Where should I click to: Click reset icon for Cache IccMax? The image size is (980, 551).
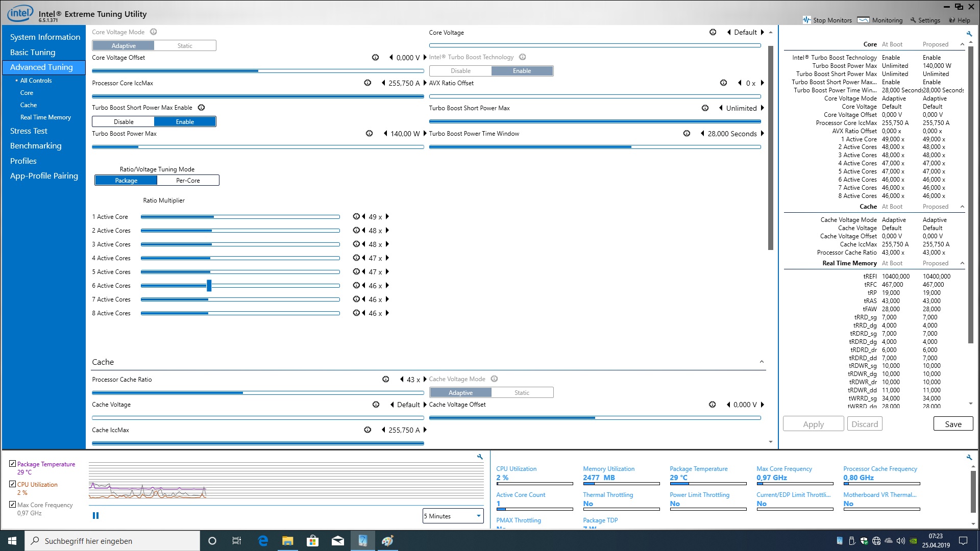tap(367, 430)
